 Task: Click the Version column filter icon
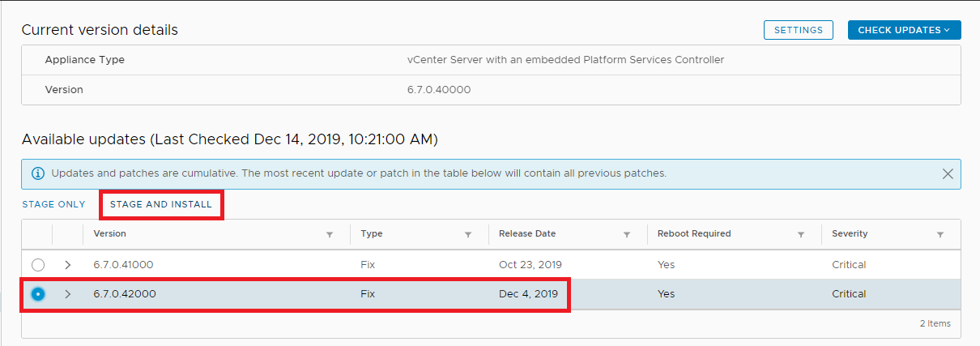(x=329, y=235)
